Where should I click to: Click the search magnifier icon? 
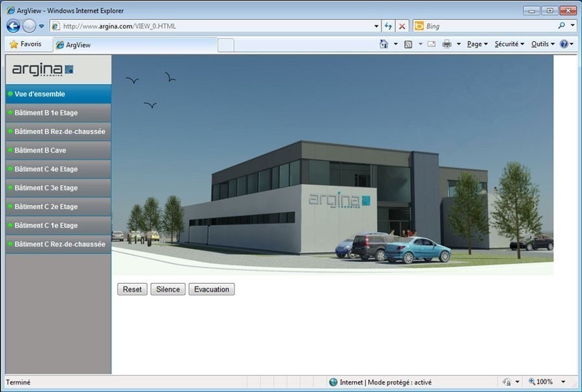(x=561, y=25)
